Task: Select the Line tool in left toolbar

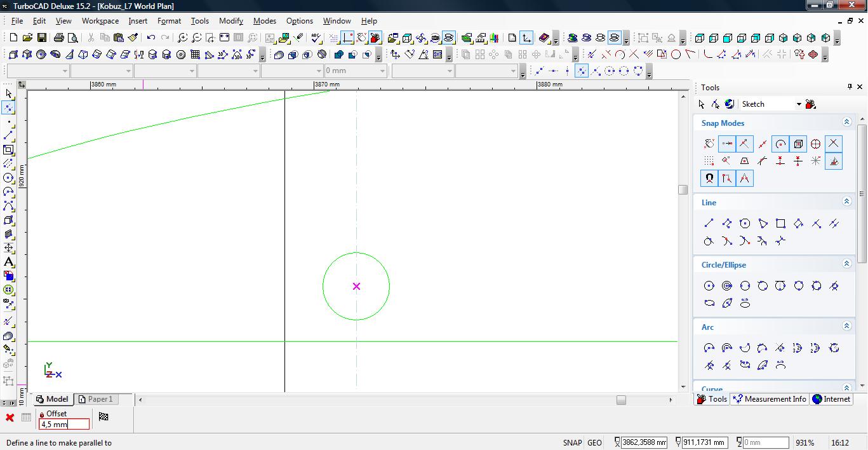Action: tap(8, 136)
